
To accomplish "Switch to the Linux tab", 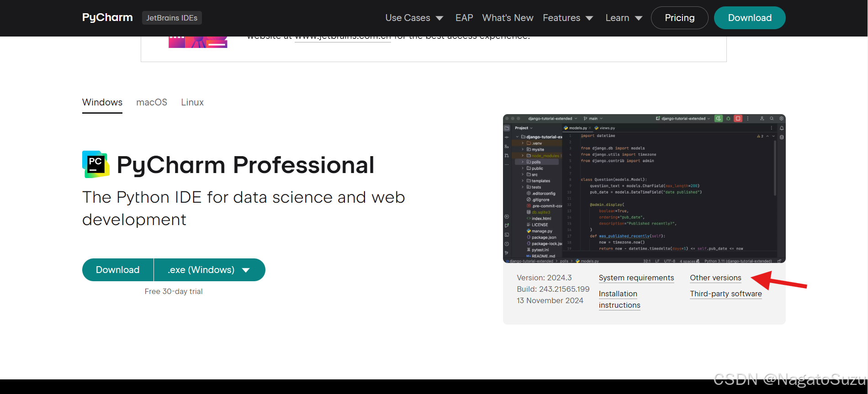I will pyautogui.click(x=192, y=102).
